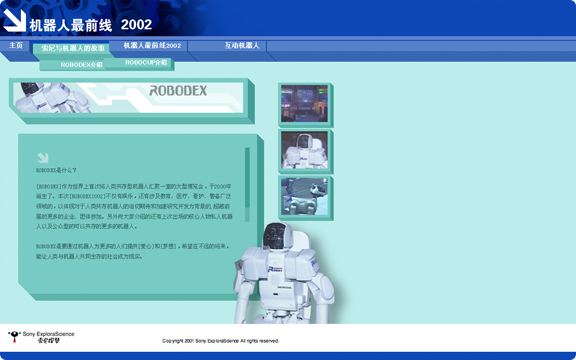
Task: Open the 主页 home tab
Action: coord(16,46)
